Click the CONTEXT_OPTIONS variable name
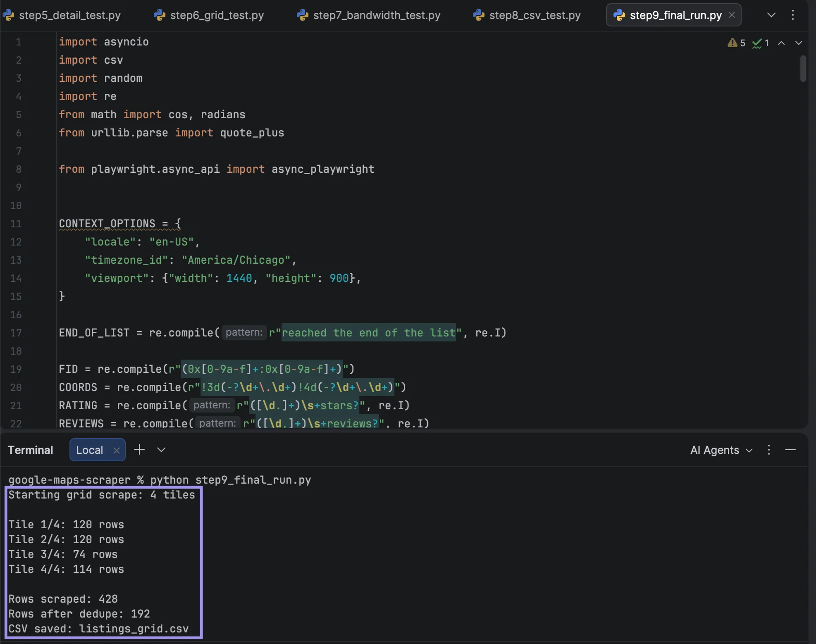The height and width of the screenshot is (644, 816). click(107, 224)
